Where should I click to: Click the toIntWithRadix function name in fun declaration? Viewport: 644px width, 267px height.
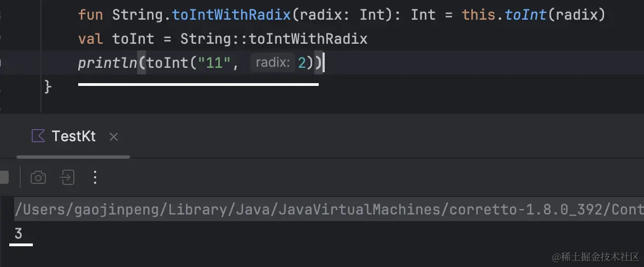(231, 15)
